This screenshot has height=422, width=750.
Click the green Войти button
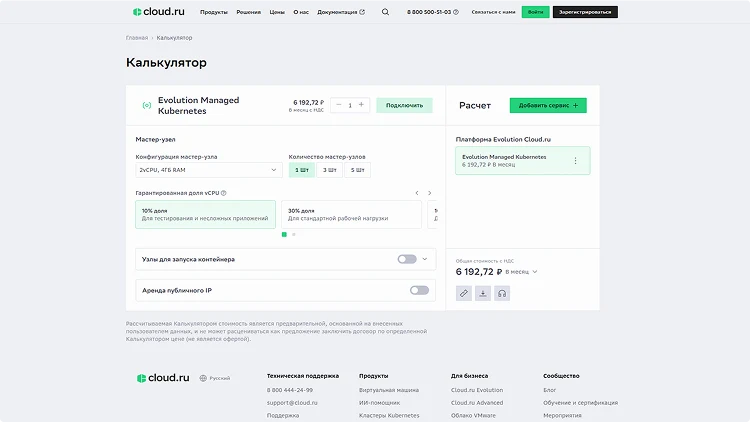tap(535, 12)
